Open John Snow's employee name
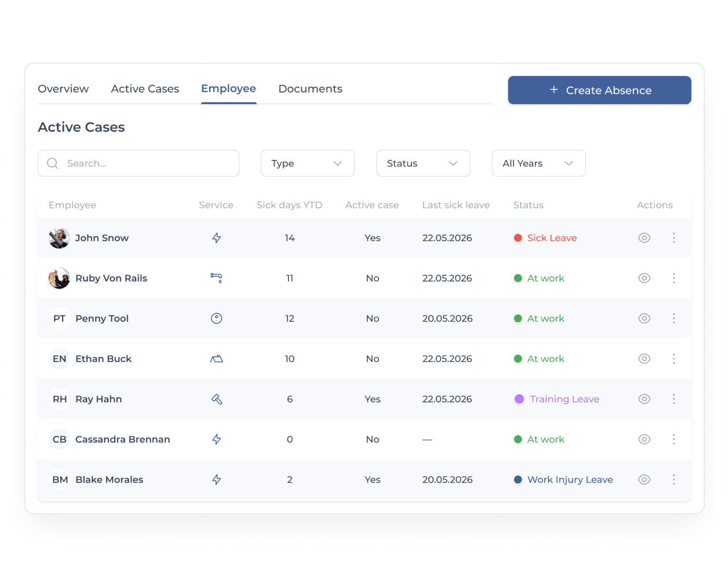Screen dimensions: 728x577 point(102,238)
